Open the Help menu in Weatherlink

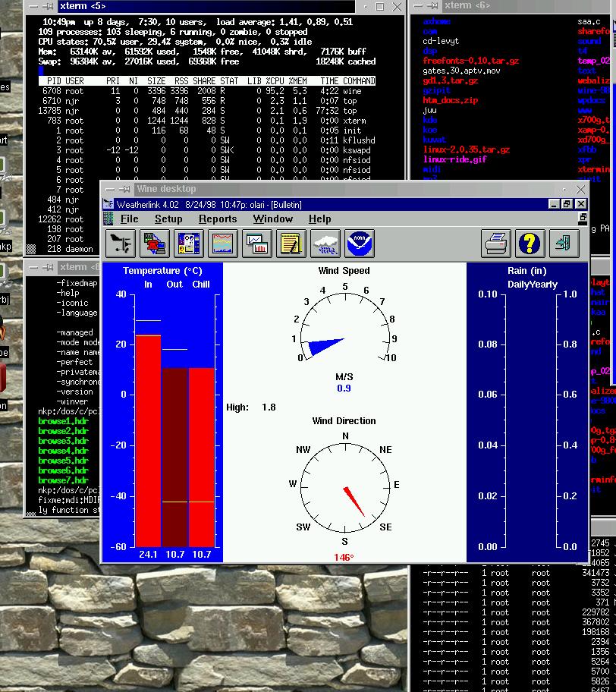click(x=320, y=219)
